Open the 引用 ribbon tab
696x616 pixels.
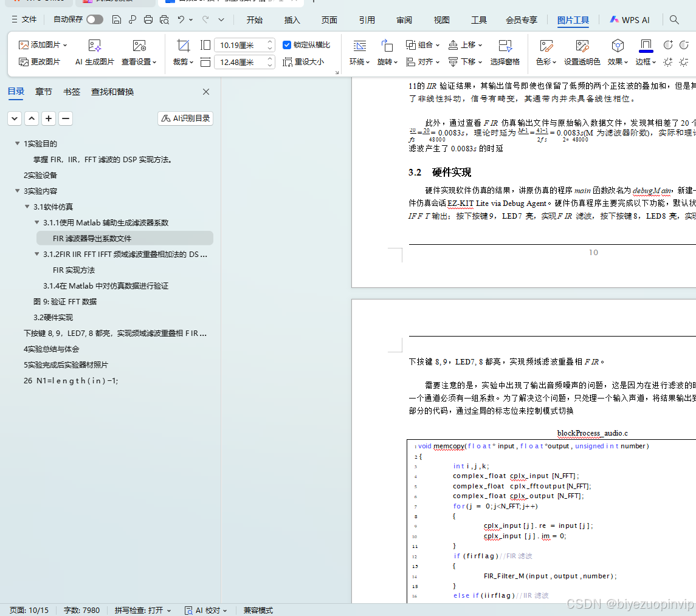(367, 20)
